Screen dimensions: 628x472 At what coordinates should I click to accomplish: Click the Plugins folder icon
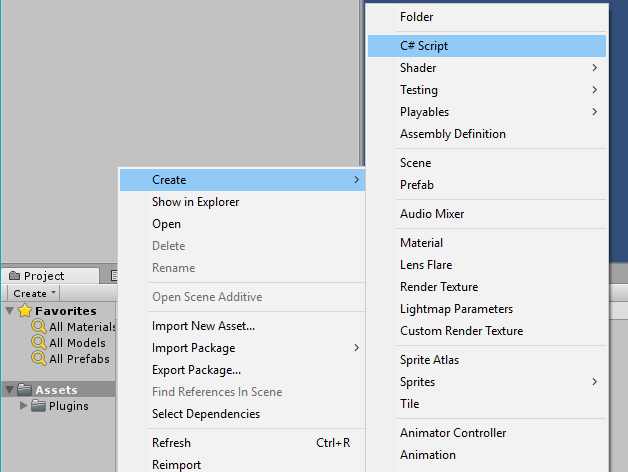click(x=39, y=406)
